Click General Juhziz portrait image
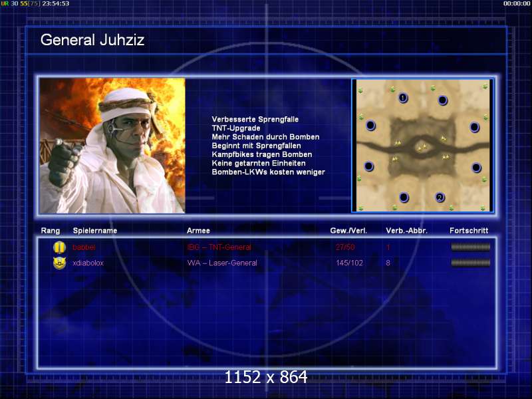This screenshot has height=399, width=532. coord(112,146)
